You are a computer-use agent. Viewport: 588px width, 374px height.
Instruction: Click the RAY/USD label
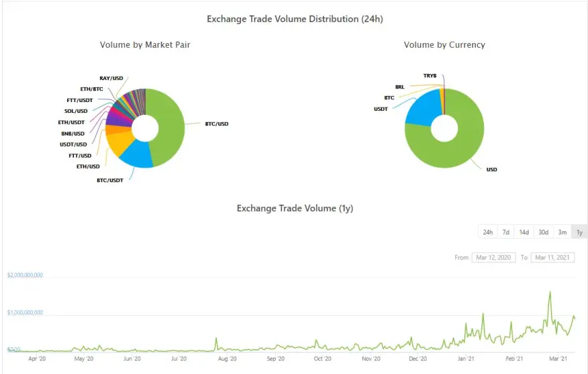click(111, 78)
